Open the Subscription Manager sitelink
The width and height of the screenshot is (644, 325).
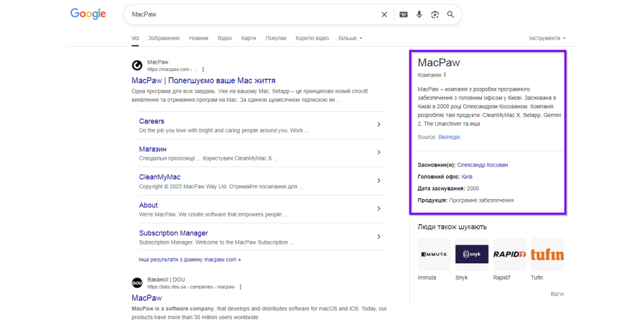174,233
